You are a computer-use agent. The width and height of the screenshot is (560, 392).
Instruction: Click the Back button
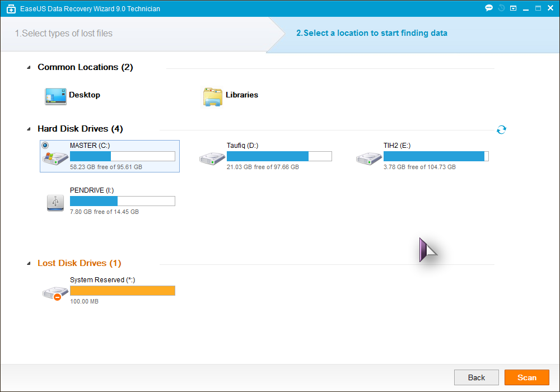pos(477,377)
